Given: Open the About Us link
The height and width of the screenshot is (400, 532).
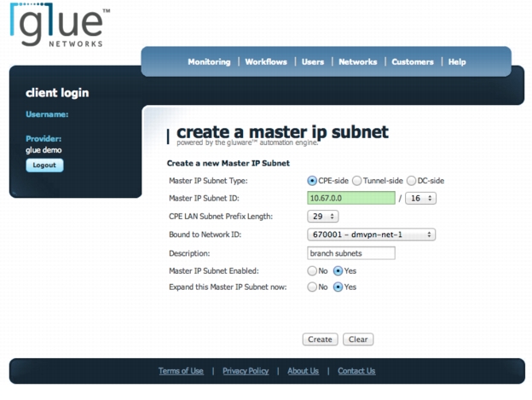Looking at the screenshot, I should click(x=303, y=371).
